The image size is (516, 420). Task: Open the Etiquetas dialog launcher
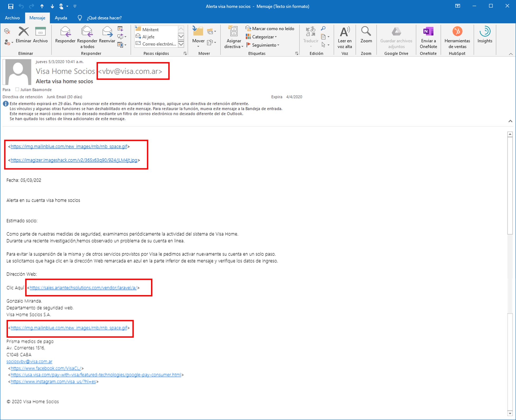click(x=297, y=53)
